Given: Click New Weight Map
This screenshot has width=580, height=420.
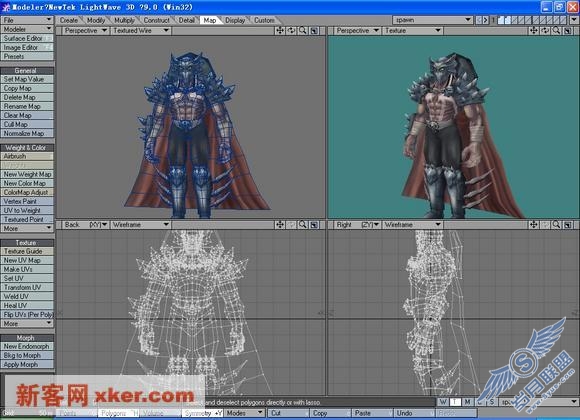Looking at the screenshot, I should (27, 174).
